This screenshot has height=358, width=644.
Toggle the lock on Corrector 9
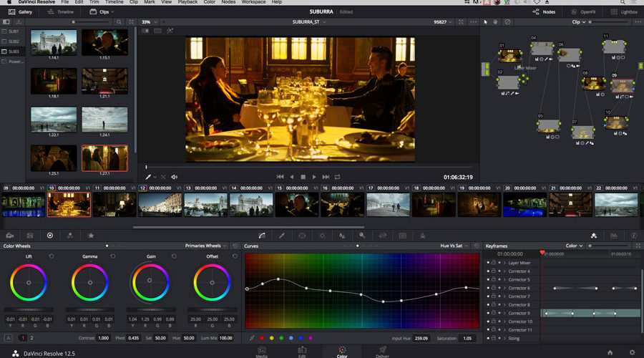494,313
